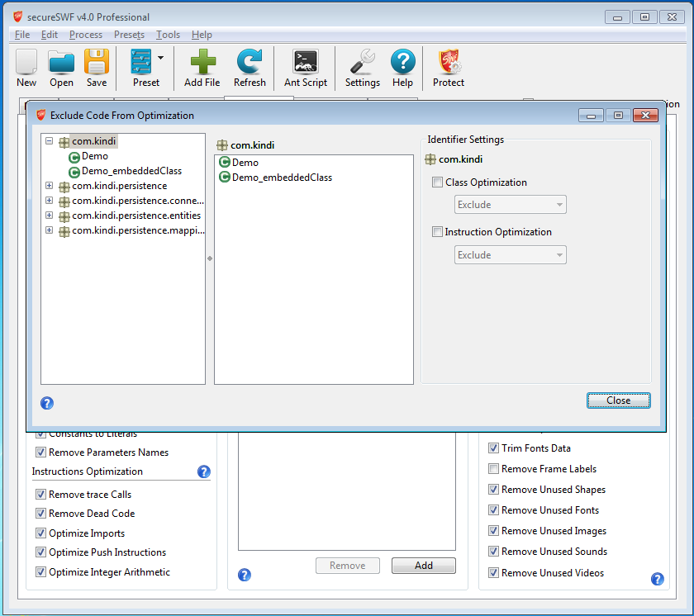Open the Preset dropdown arrow

coord(160,58)
